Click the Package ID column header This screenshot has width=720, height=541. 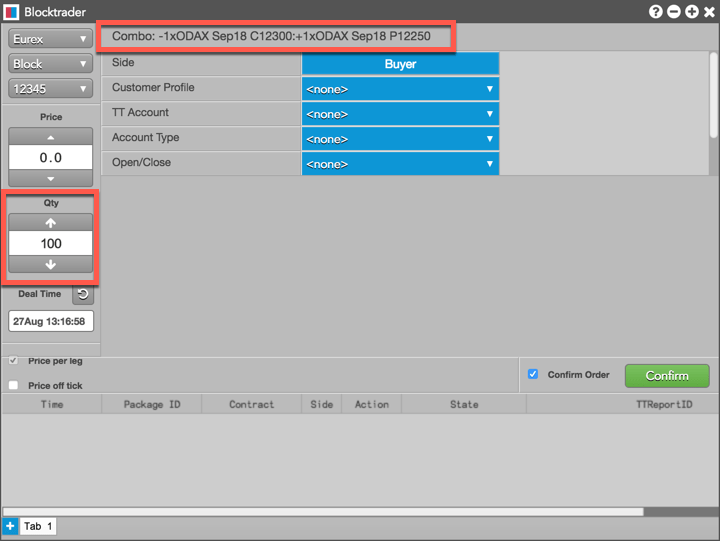152,404
